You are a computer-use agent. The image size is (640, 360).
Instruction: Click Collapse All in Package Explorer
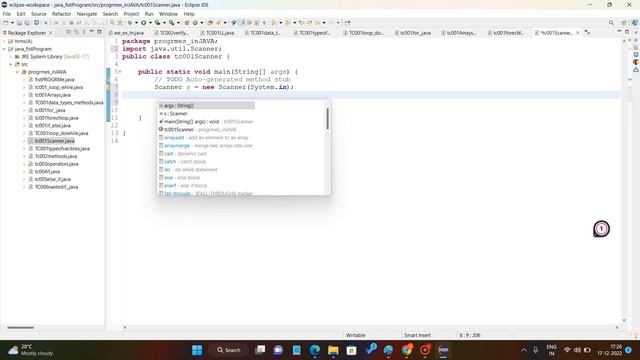click(69, 32)
